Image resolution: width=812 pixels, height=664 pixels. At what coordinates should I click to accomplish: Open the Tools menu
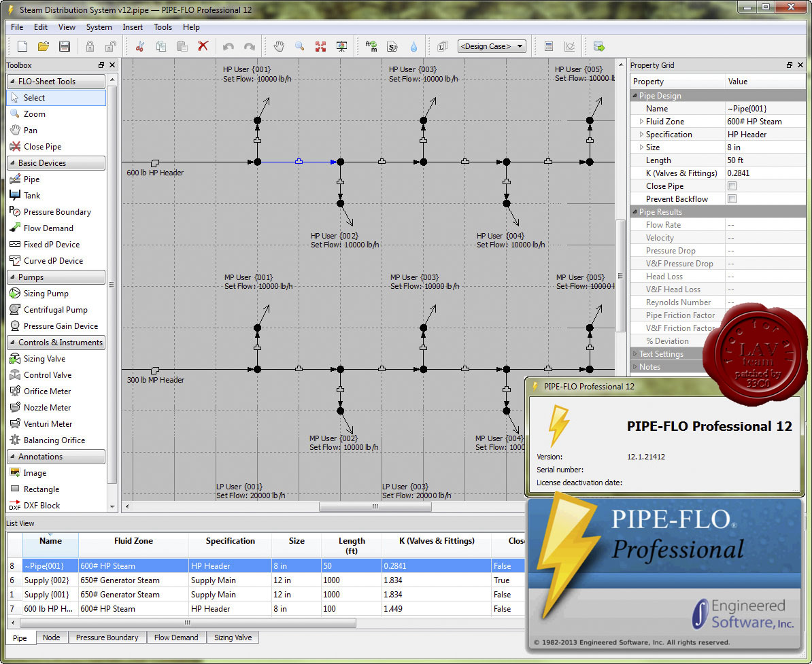163,27
